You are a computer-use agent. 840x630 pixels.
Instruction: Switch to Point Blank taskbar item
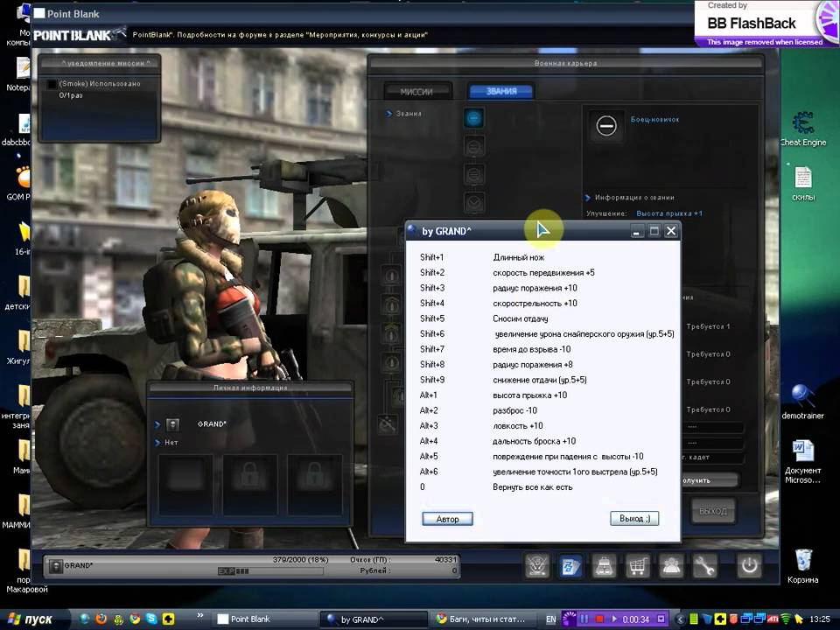[x=264, y=619]
